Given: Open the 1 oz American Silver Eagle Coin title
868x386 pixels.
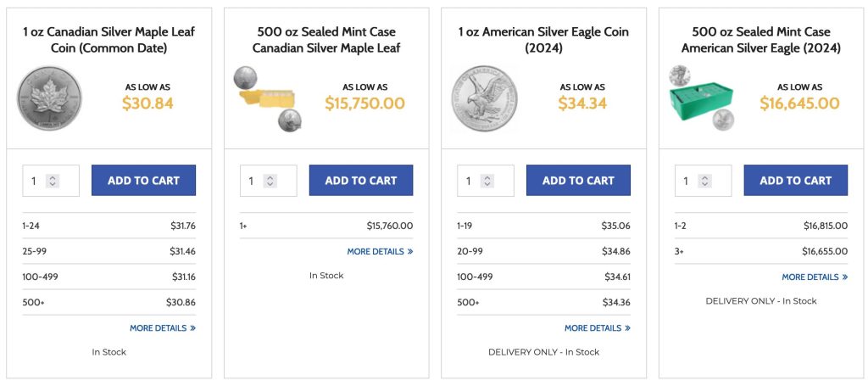Looking at the screenshot, I should click(x=543, y=40).
